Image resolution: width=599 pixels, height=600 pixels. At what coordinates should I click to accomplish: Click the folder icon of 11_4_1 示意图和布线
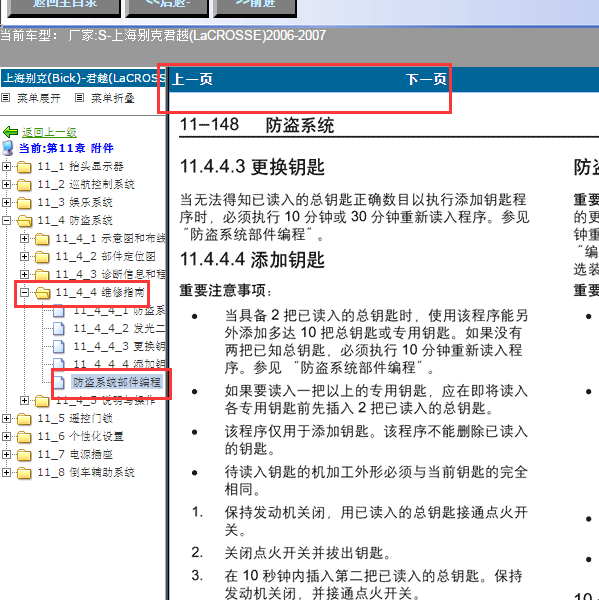click(42, 239)
